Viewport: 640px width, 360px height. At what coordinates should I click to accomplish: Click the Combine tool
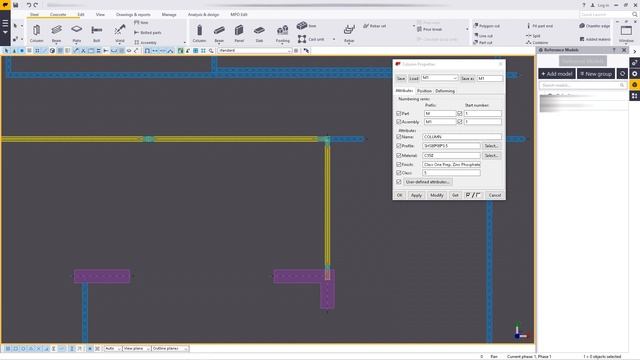(x=537, y=42)
